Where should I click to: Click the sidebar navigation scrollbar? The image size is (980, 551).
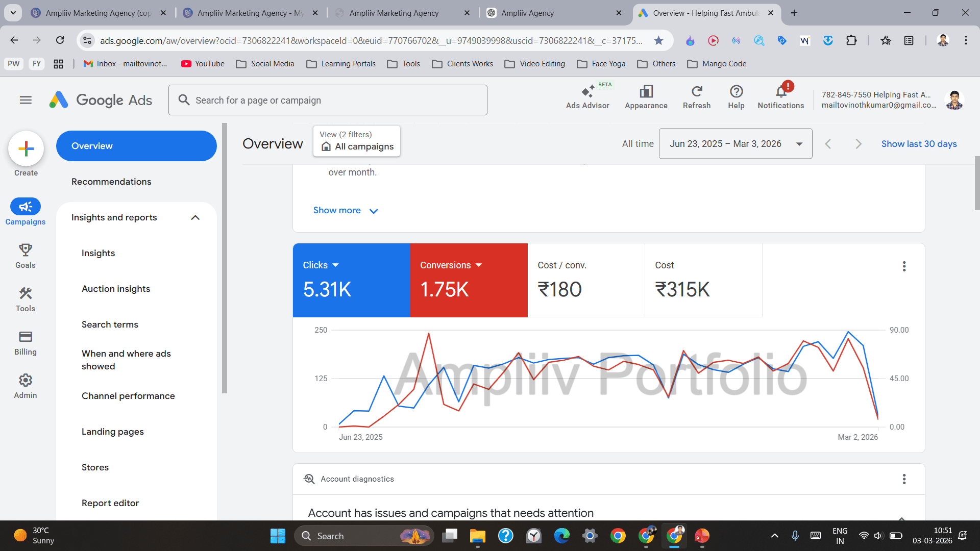pos(224,258)
